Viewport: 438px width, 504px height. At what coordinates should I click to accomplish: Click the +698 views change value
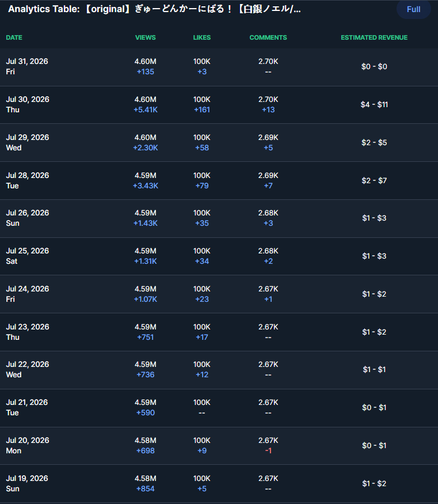(146, 450)
